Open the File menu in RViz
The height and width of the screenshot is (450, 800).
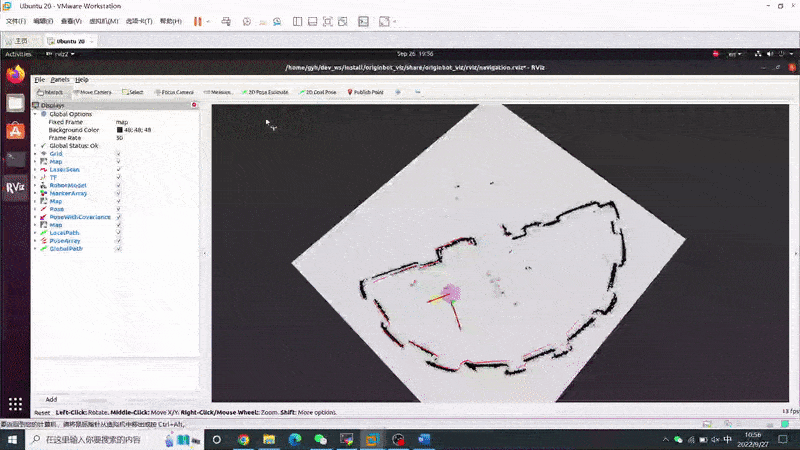click(39, 79)
